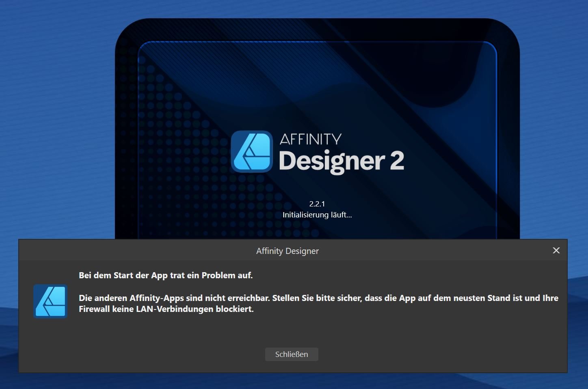Click the AFFINITY wordmark on splash
588x389 pixels.
(x=311, y=140)
